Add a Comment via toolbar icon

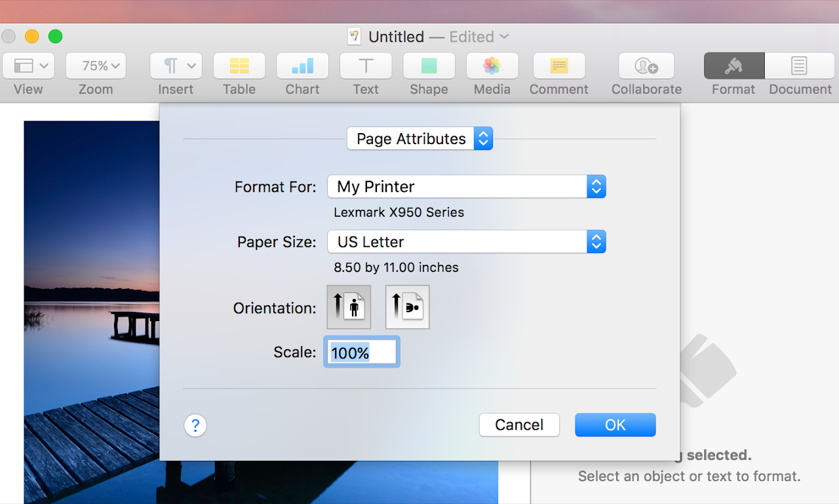tap(559, 66)
